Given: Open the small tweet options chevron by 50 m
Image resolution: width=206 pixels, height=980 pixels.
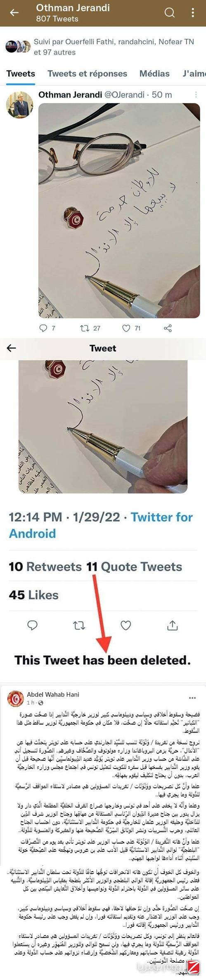Looking at the screenshot, I should point(196,94).
